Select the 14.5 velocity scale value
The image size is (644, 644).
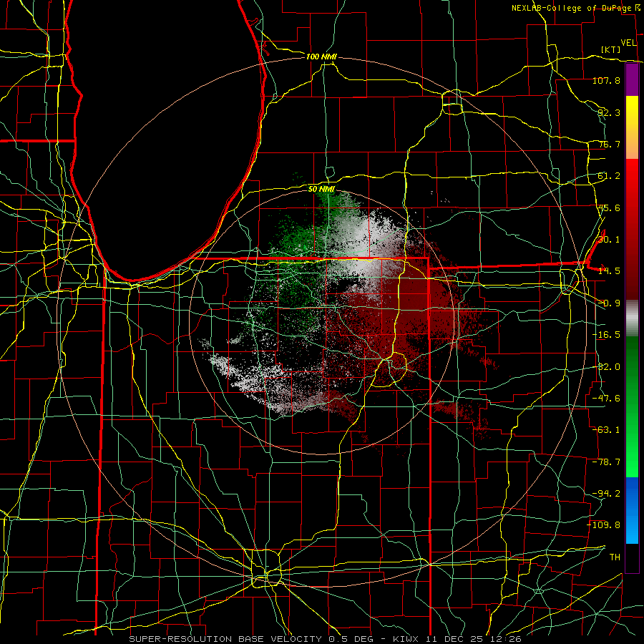point(609,271)
